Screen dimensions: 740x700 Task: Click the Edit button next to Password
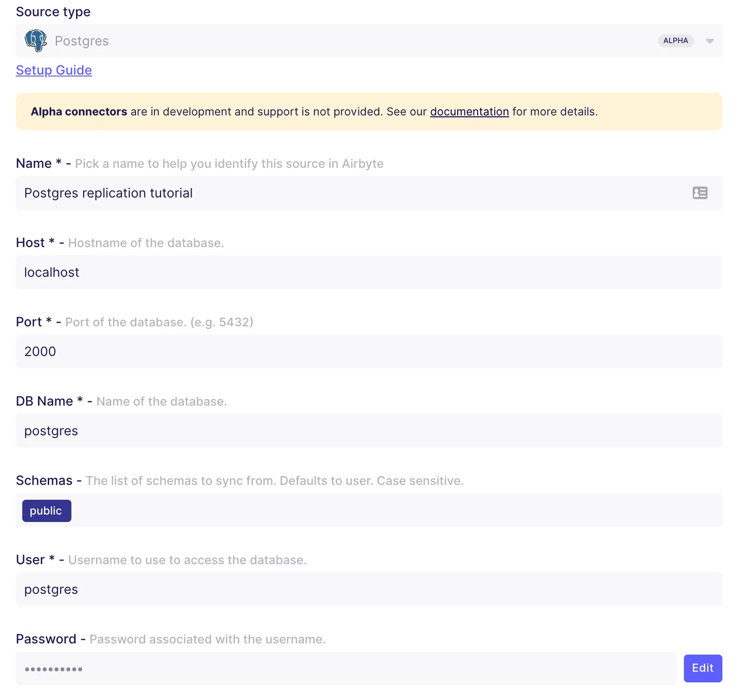[703, 668]
